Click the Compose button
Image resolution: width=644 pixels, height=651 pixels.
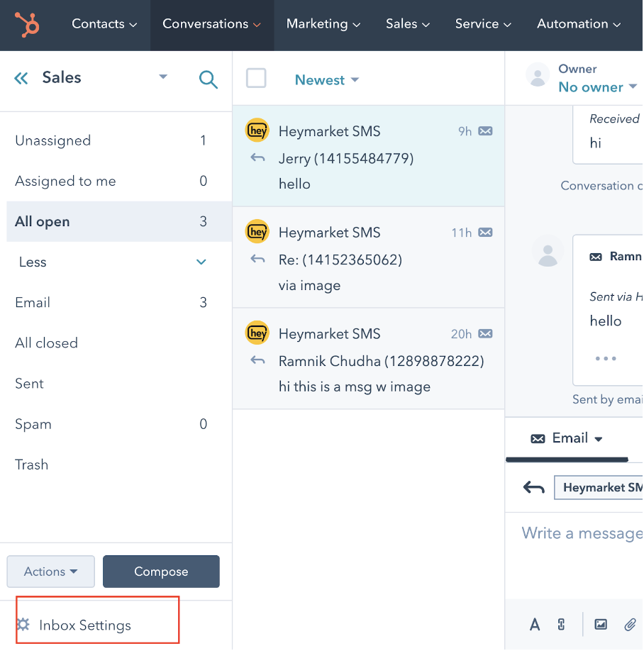coord(161,572)
